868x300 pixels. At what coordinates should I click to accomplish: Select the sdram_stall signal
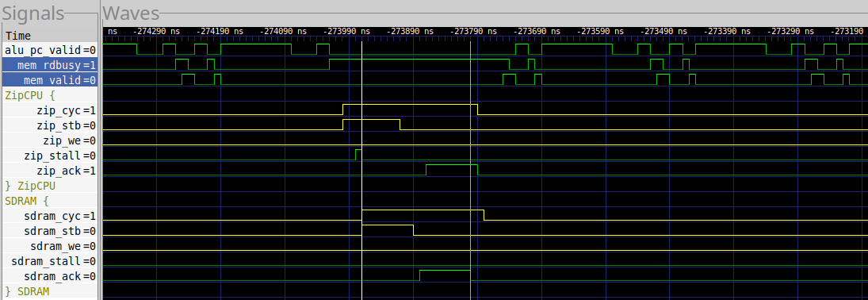pyautogui.click(x=51, y=260)
